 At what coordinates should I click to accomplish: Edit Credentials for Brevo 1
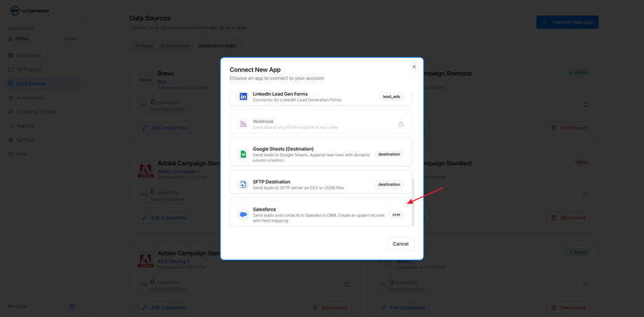(x=403, y=308)
